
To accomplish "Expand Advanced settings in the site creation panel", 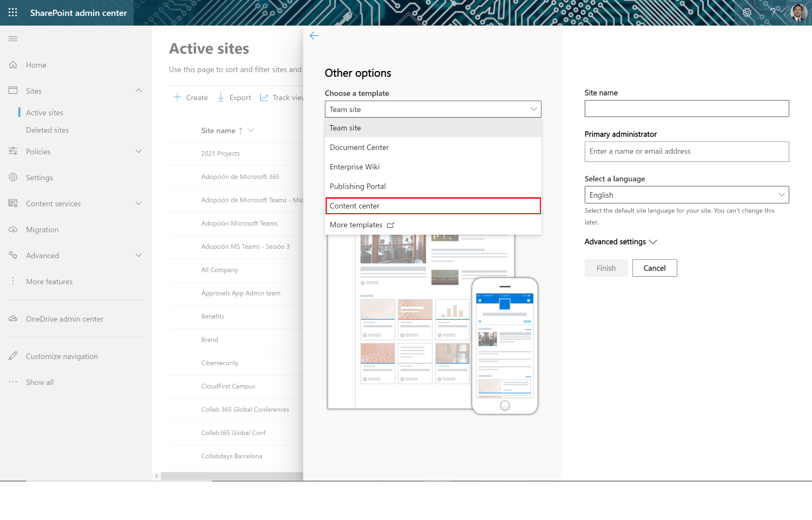I will pos(621,242).
